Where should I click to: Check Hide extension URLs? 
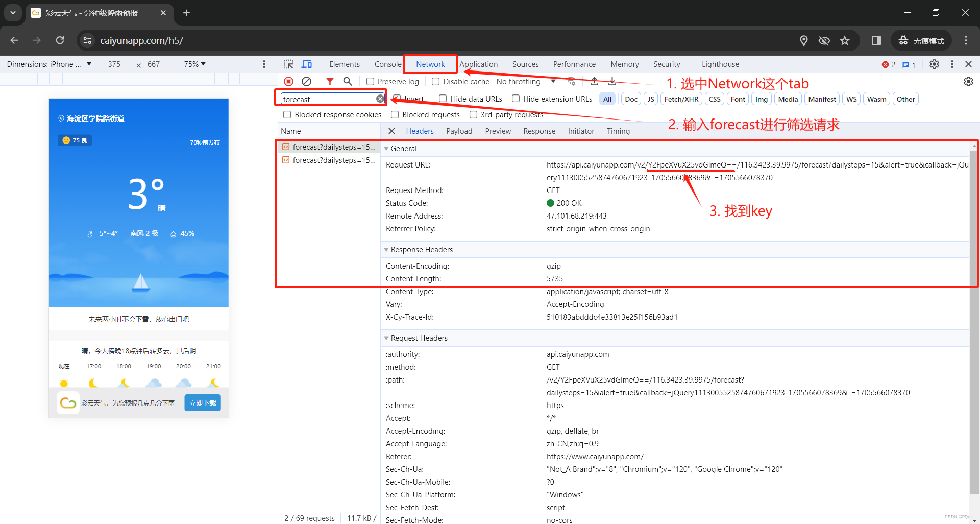tap(516, 99)
